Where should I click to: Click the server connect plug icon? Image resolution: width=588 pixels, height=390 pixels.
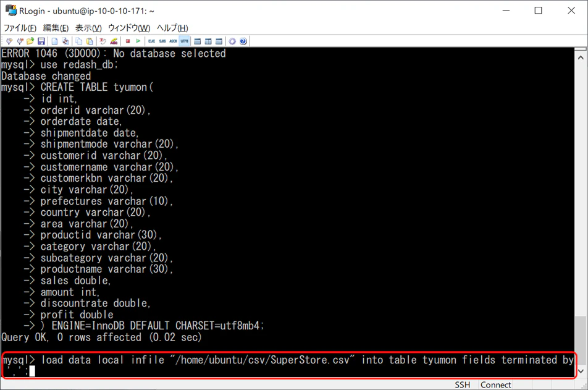pyautogui.click(x=9, y=41)
